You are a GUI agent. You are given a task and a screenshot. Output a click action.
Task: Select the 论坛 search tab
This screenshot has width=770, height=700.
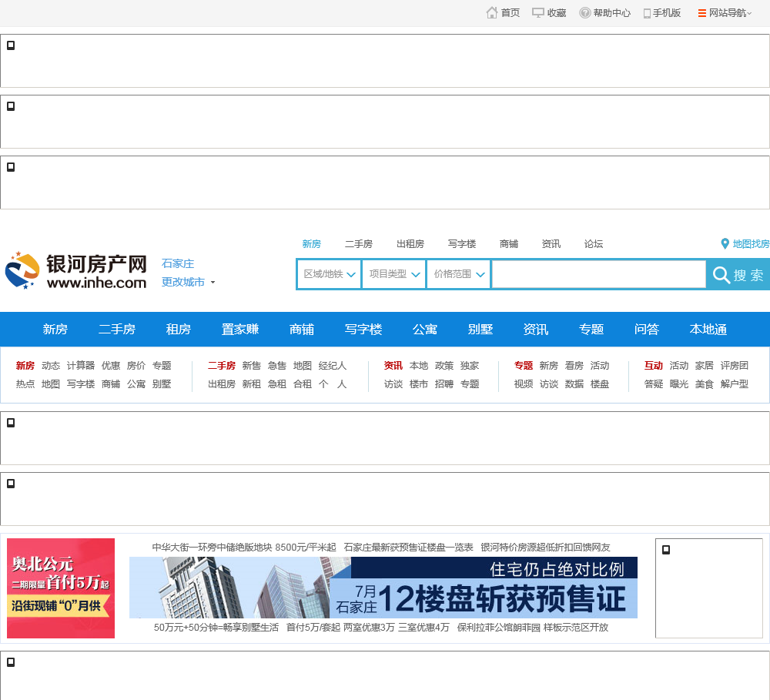[x=593, y=243]
